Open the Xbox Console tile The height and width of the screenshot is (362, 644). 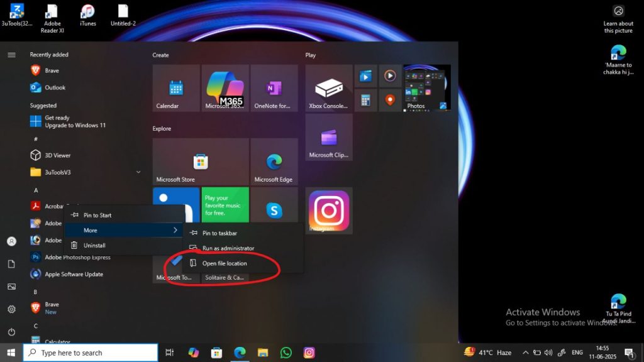point(328,88)
